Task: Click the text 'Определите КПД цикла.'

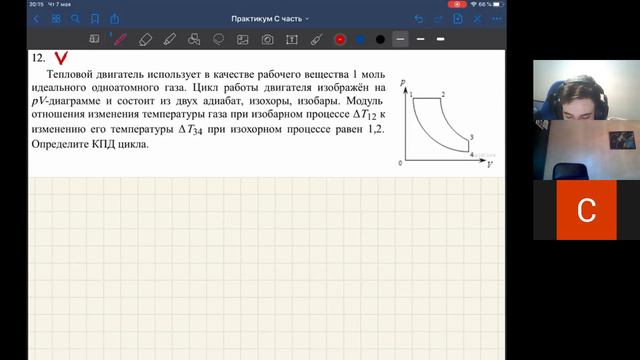Action: 90,144
